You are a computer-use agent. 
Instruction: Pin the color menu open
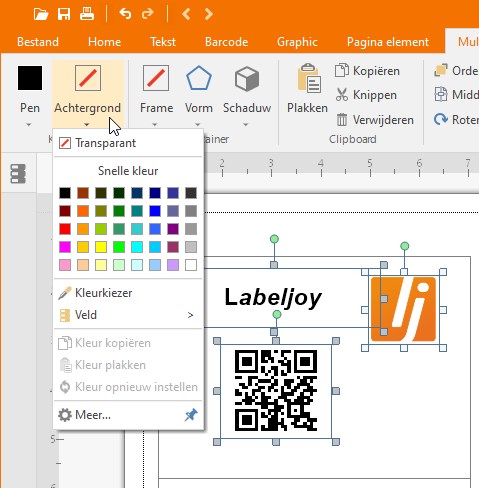[191, 415]
